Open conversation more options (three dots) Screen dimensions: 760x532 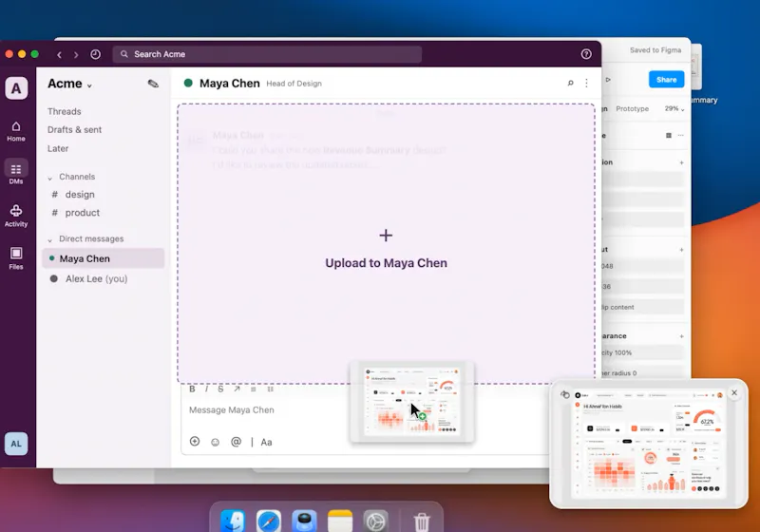pos(586,84)
